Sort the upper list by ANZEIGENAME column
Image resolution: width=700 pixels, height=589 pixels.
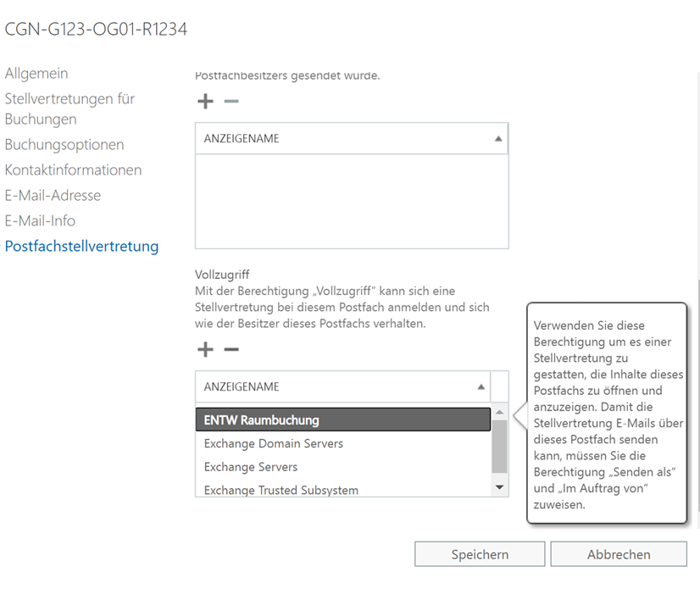[x=352, y=138]
